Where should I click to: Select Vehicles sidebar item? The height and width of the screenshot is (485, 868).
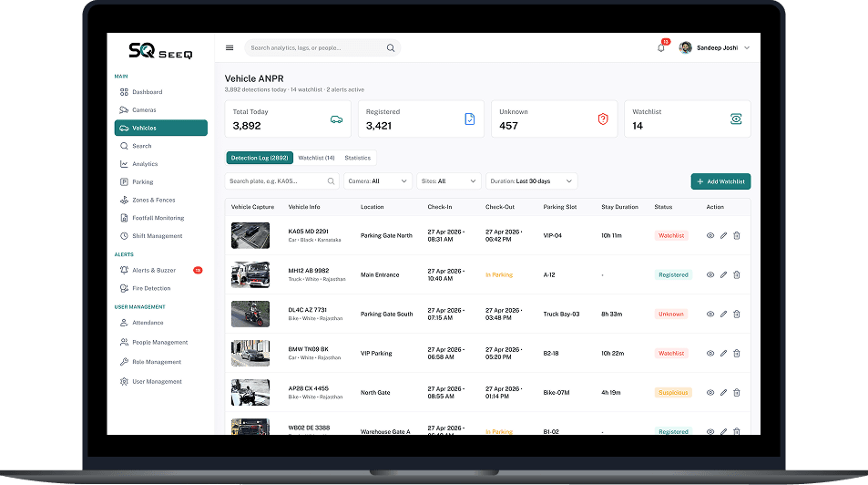point(160,128)
